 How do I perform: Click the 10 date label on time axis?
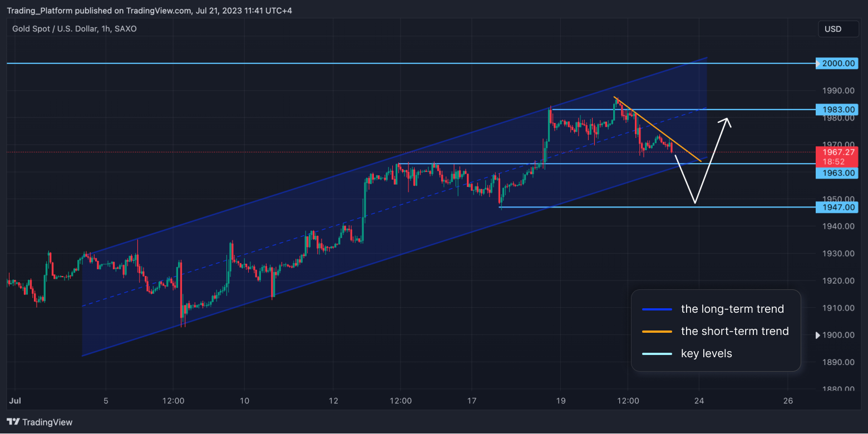pos(244,401)
